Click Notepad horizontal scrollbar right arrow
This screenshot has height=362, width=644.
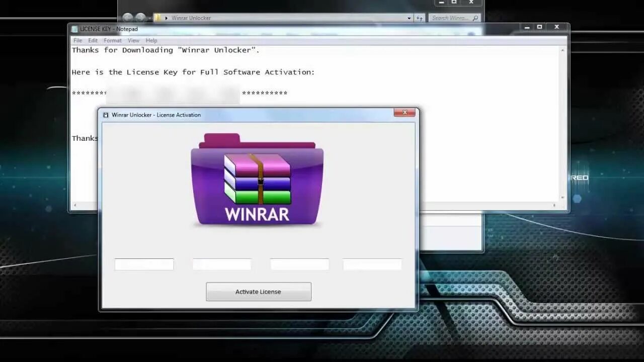point(555,205)
